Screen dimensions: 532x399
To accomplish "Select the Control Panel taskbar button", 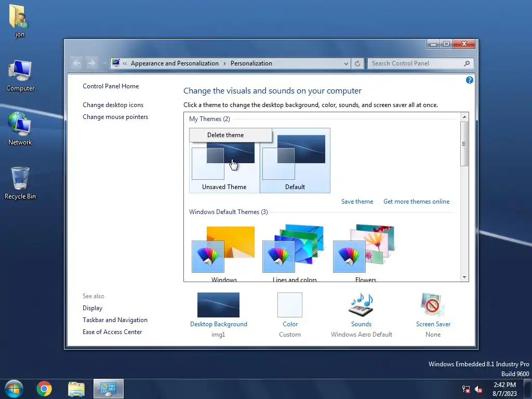I will pyautogui.click(x=109, y=389).
